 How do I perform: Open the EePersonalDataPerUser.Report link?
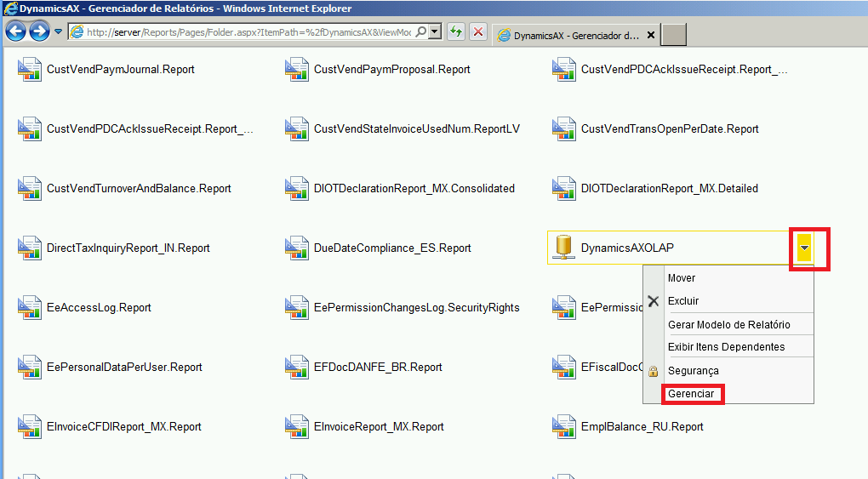point(124,368)
